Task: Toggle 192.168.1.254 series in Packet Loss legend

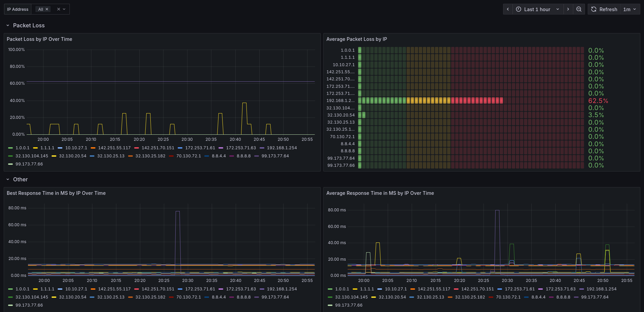Action: 282,148
